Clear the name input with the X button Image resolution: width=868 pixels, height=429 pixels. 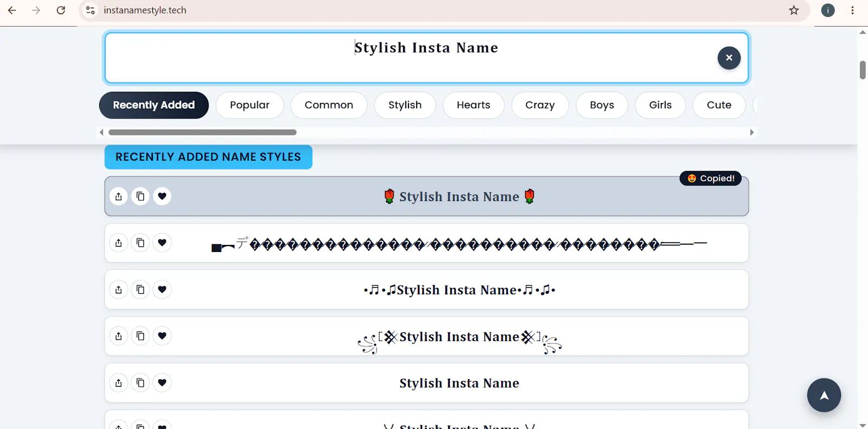point(729,58)
